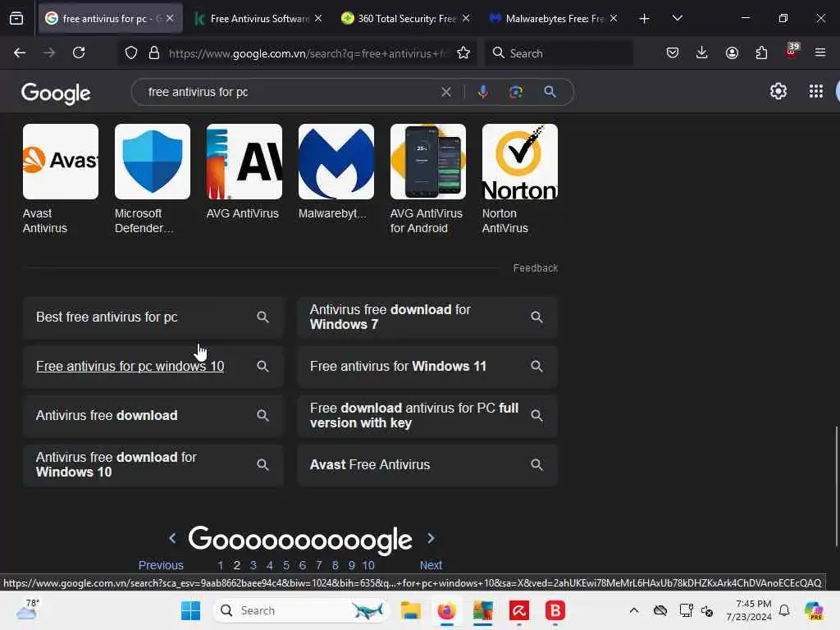
Task: Open the Extensions puzzle icon
Action: (761, 52)
